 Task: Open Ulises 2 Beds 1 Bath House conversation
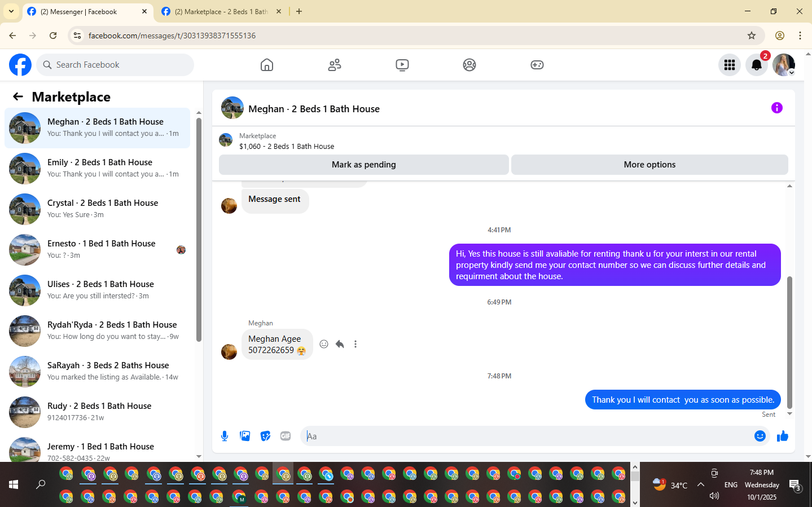[97, 290]
